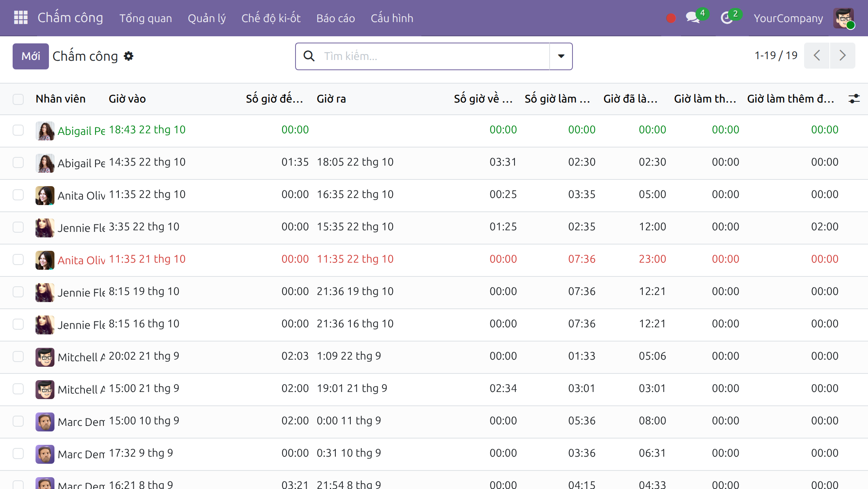
Task: Open the activities clock icon
Action: click(x=727, y=18)
